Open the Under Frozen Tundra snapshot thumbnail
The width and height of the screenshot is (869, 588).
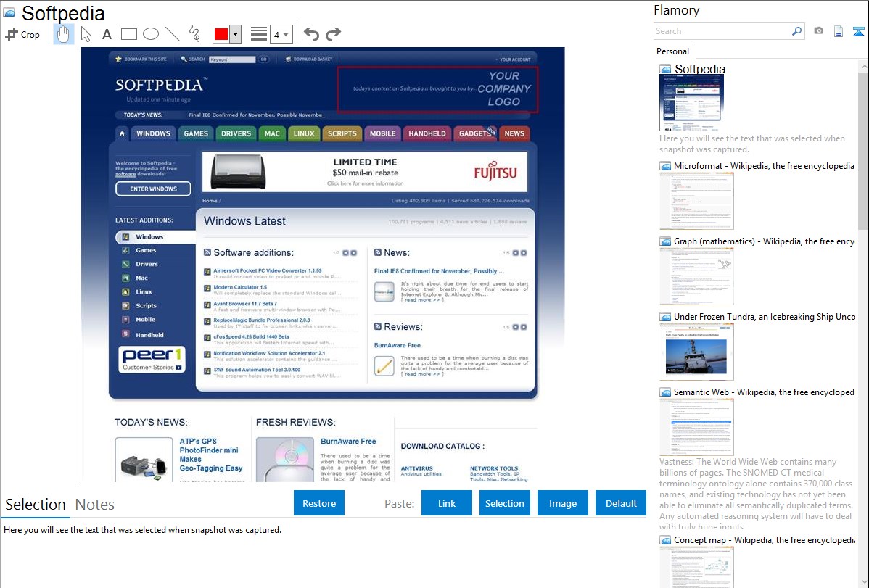[x=696, y=352]
